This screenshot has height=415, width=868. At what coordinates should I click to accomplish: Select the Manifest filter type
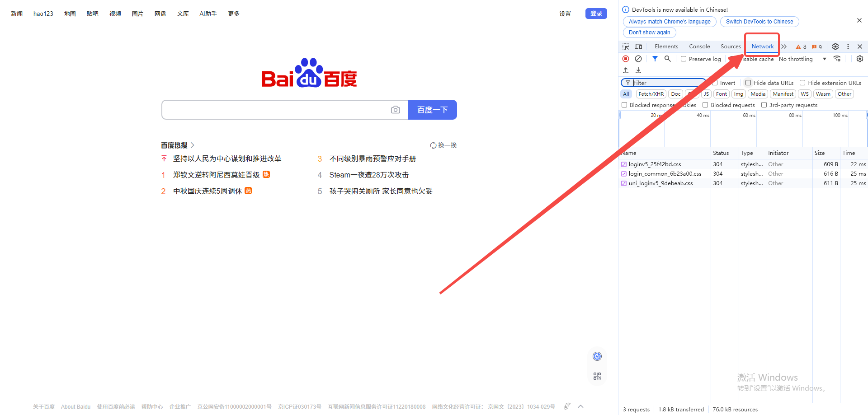tap(783, 94)
